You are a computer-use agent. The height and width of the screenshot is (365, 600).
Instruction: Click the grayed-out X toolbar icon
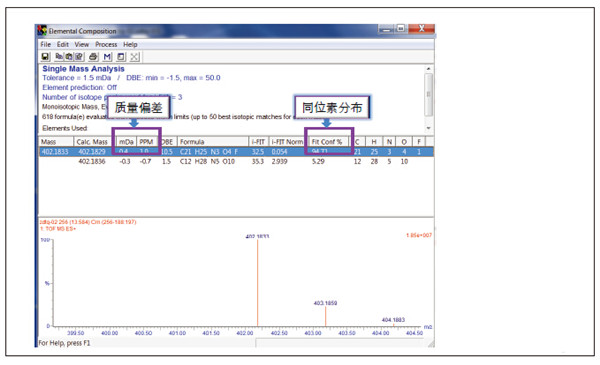134,57
